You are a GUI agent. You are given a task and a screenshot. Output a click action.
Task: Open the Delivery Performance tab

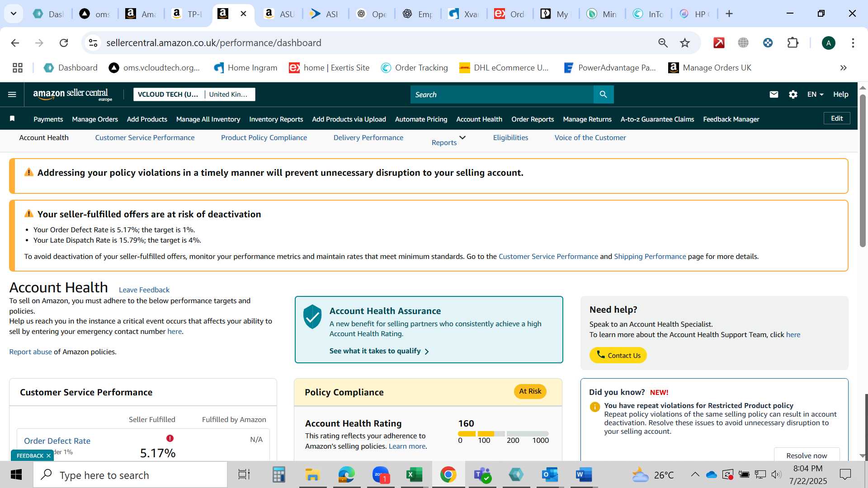[x=368, y=138]
